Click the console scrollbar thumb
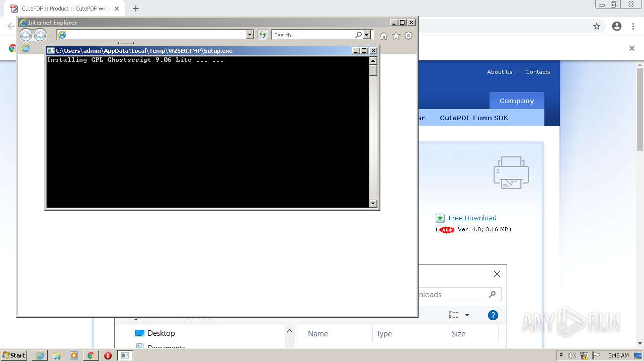The width and height of the screenshot is (644, 362). (373, 70)
